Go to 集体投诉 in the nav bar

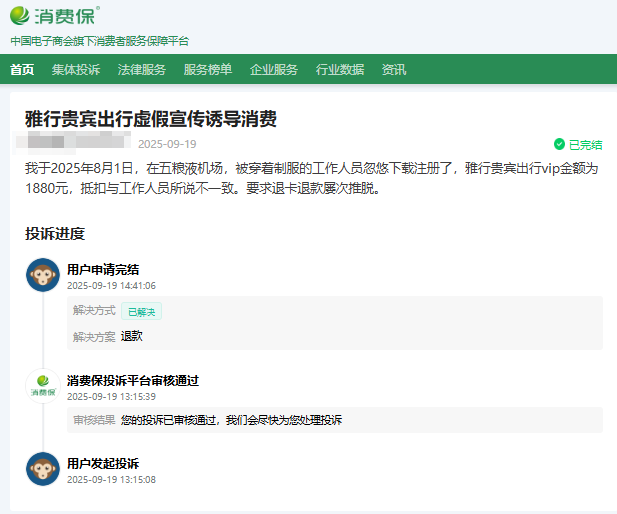76,70
